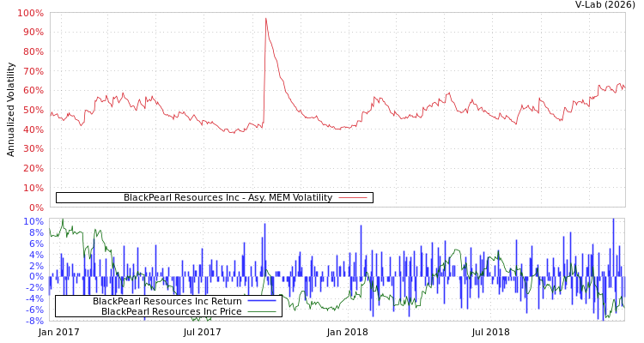This screenshot has width=644, height=343.
Task: Click the blue Return legend line sample
Action: [x=262, y=301]
